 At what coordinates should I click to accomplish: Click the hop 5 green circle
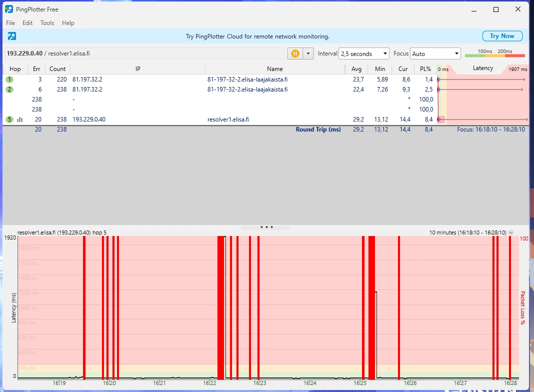tap(9, 119)
